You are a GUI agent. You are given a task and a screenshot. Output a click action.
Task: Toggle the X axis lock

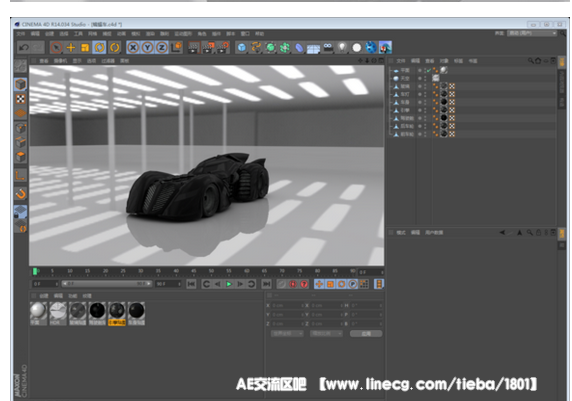pos(133,48)
